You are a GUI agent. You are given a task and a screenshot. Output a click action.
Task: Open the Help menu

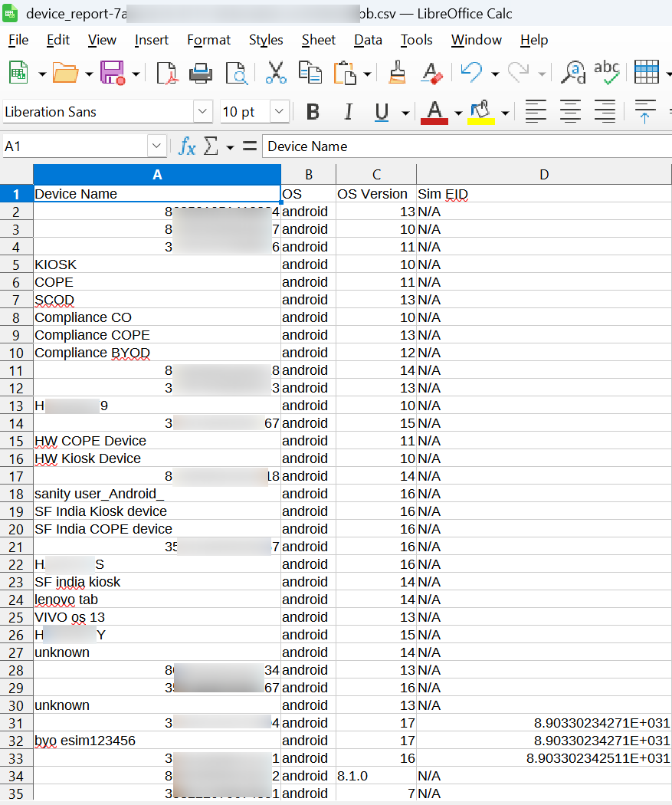[x=534, y=40]
